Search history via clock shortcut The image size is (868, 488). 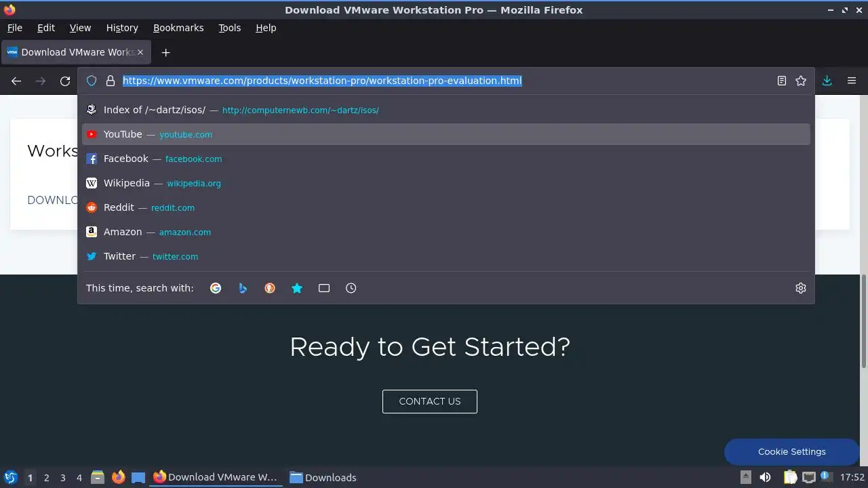351,288
